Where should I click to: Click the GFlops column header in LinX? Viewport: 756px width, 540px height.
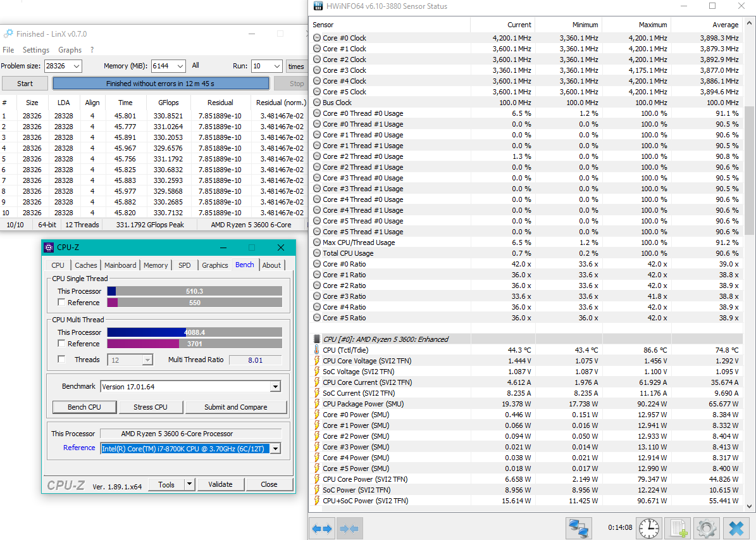tap(168, 103)
